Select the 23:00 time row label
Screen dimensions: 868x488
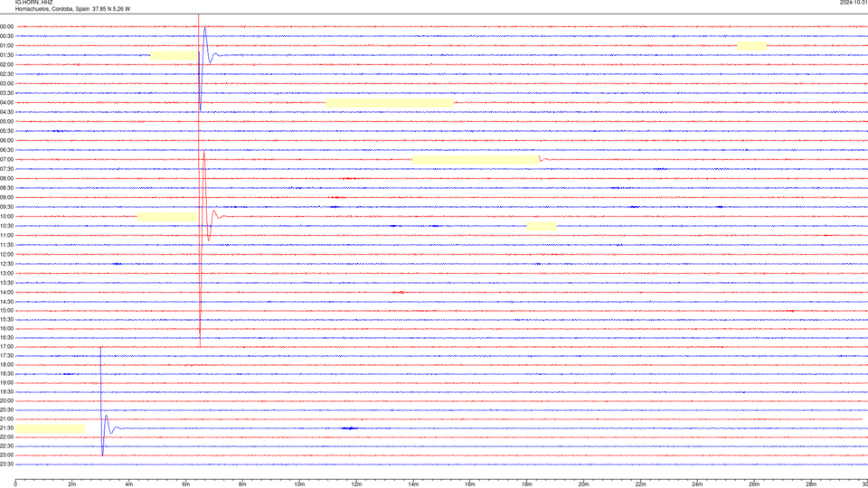click(6, 455)
